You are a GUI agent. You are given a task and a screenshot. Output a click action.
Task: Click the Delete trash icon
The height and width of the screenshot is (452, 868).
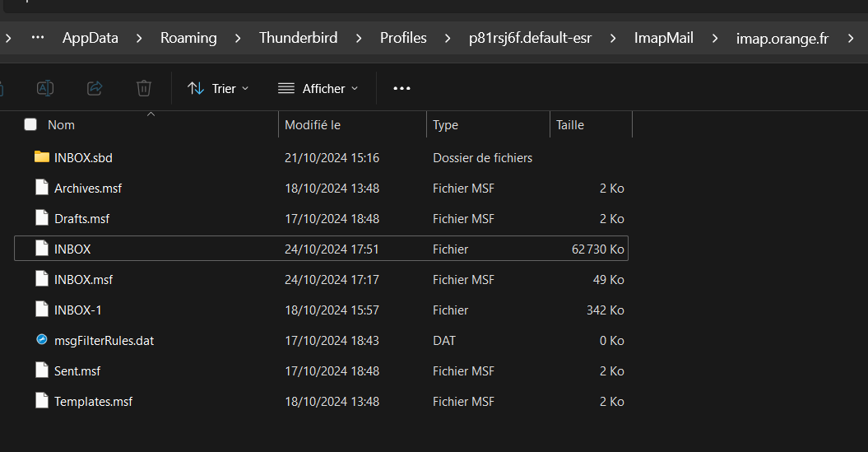(144, 88)
